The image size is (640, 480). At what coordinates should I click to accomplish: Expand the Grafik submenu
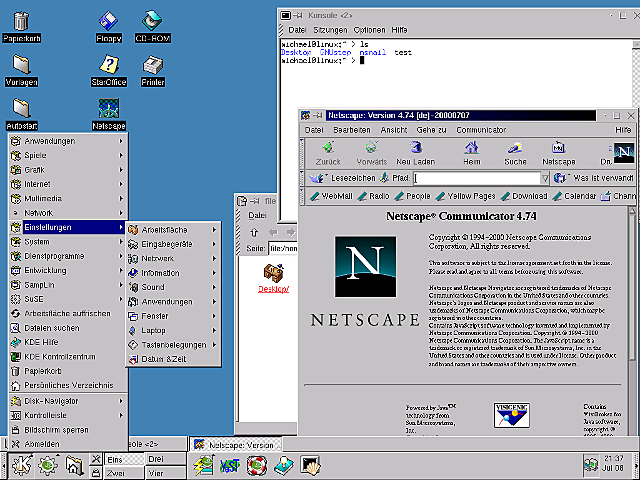(68, 169)
